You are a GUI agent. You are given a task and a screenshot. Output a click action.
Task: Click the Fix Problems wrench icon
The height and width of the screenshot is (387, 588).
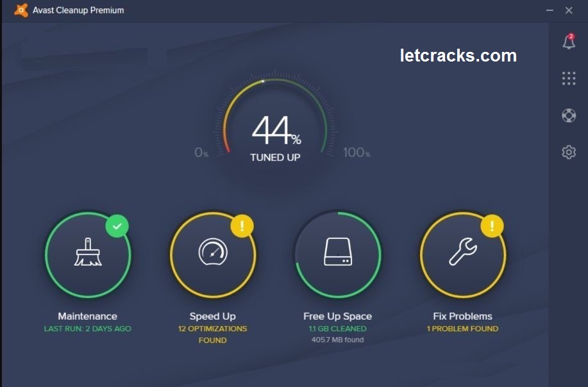(x=463, y=252)
